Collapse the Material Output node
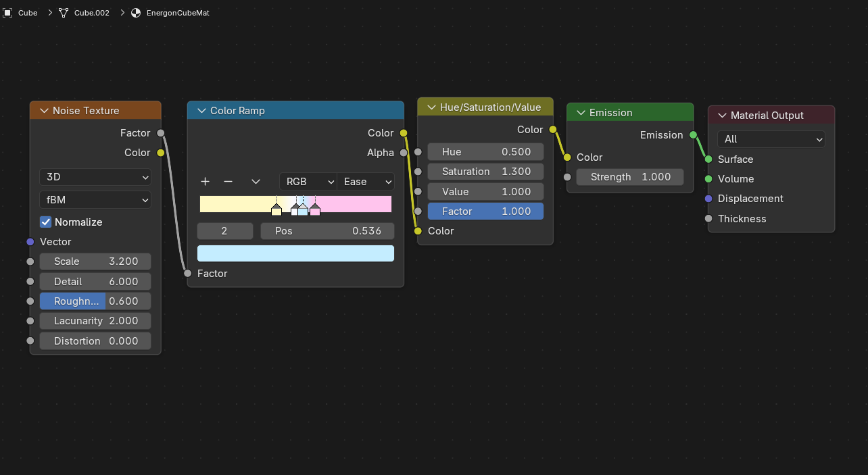The height and width of the screenshot is (475, 868). tap(723, 116)
